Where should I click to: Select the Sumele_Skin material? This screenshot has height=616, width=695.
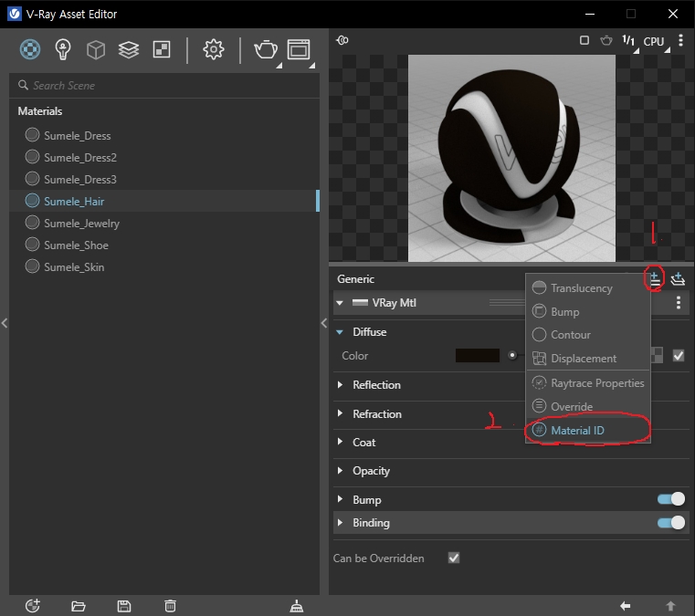pos(73,267)
